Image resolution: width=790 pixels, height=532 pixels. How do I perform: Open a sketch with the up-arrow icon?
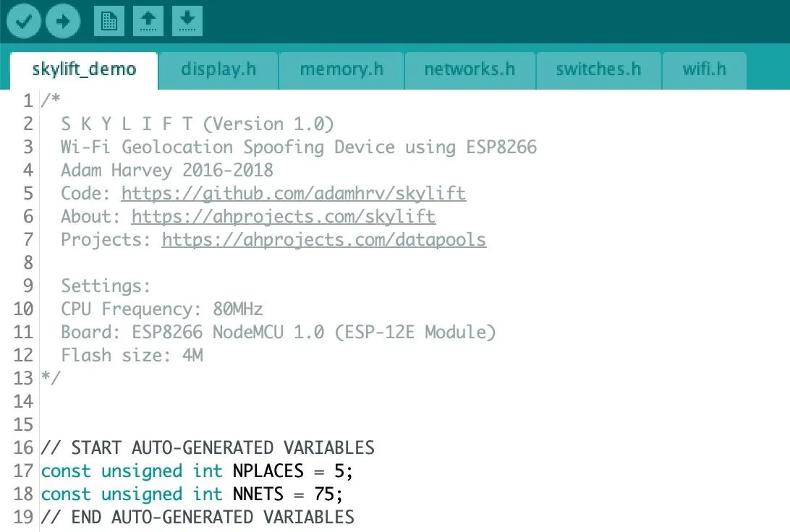tap(148, 21)
